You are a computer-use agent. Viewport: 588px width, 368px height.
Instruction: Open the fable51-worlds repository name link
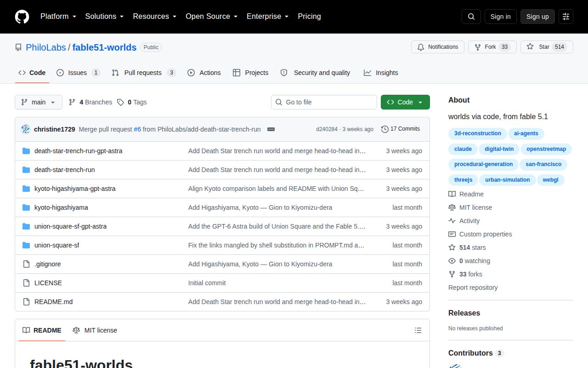[104, 47]
